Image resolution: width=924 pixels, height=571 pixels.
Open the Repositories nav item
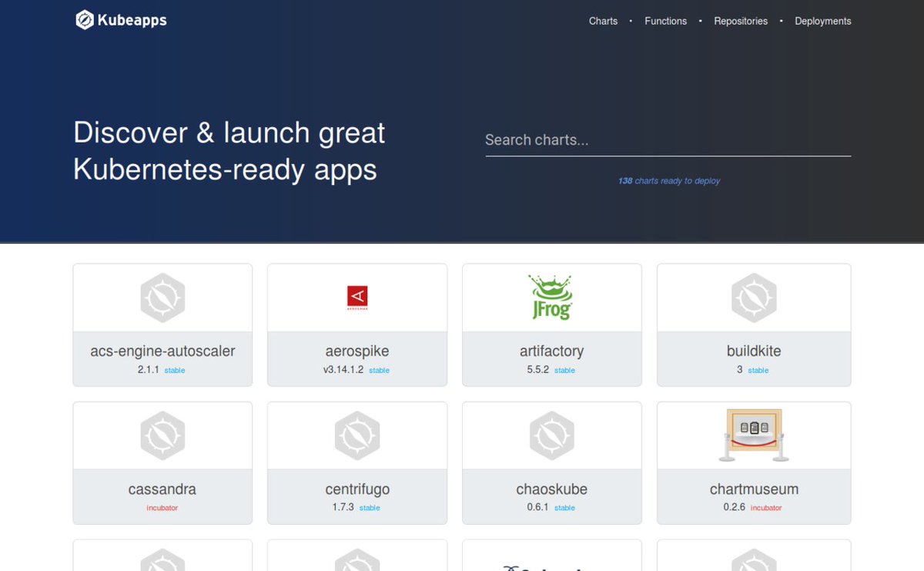741,21
